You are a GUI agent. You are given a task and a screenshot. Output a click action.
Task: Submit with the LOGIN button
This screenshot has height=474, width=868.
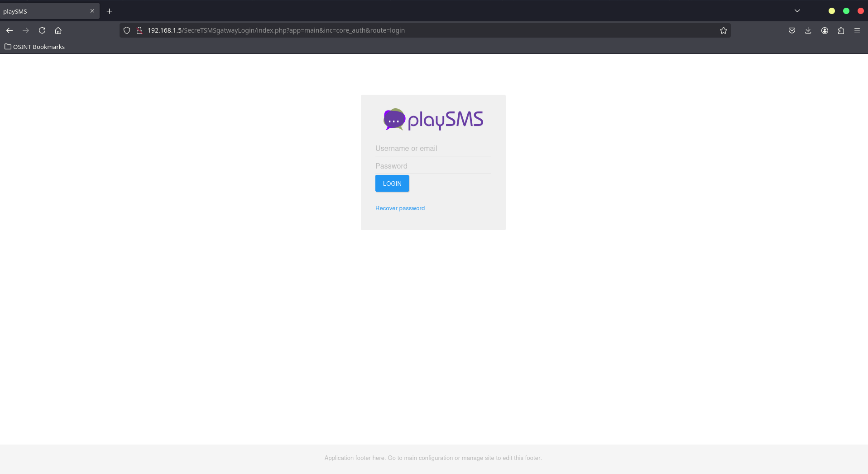click(392, 184)
